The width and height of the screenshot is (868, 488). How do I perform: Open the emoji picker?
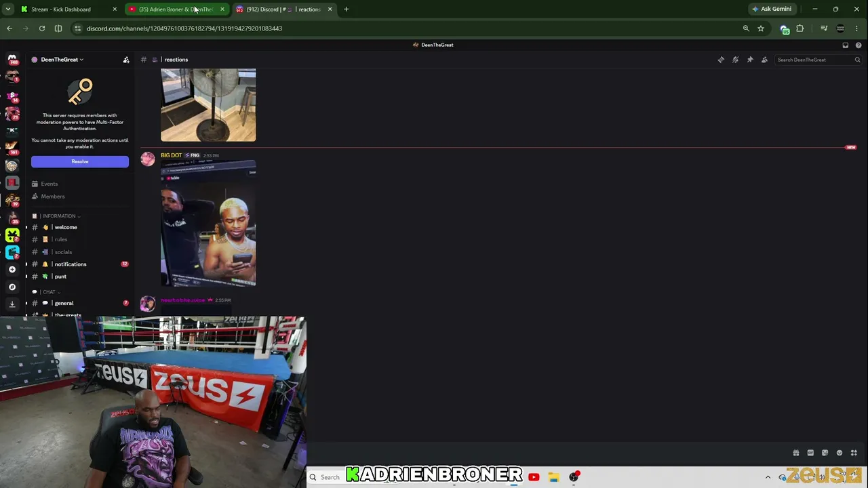point(840,453)
